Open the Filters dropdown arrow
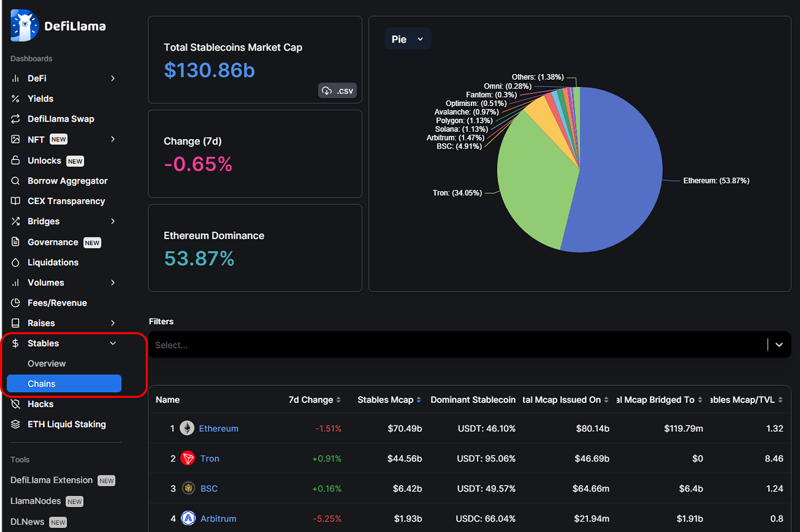Screen dimensions: 800x532 (x=779, y=345)
